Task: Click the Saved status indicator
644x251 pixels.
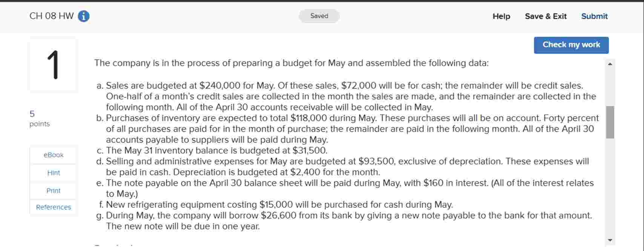Action: 319,16
